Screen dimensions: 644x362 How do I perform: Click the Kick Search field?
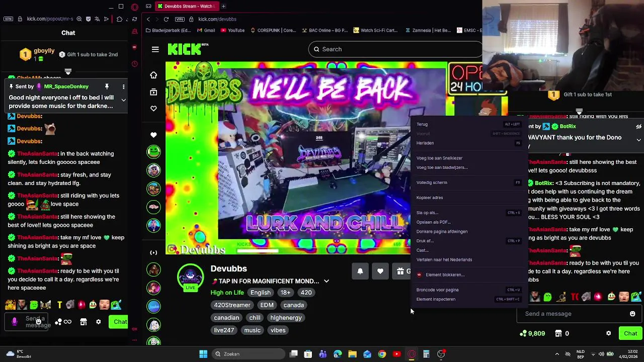tap(395, 49)
